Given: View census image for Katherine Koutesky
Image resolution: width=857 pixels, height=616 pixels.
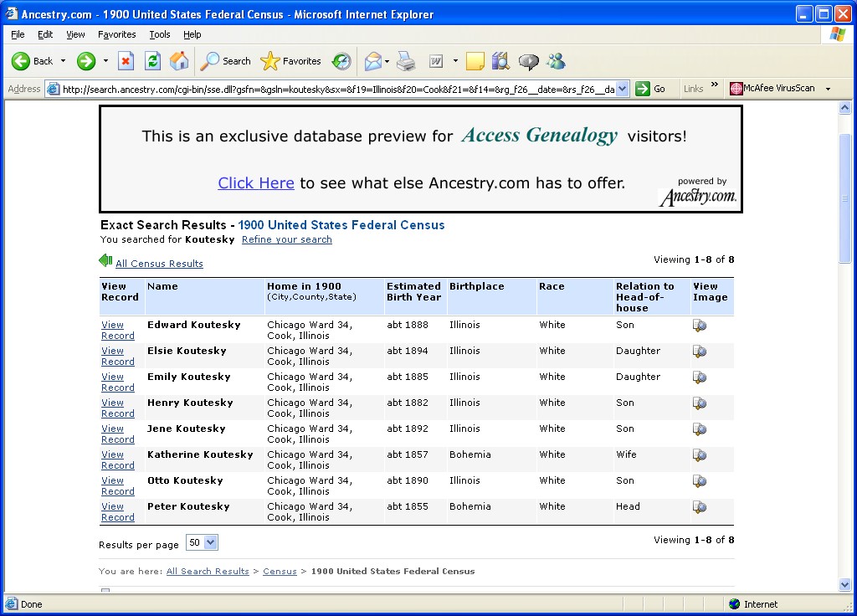Looking at the screenshot, I should (700, 455).
